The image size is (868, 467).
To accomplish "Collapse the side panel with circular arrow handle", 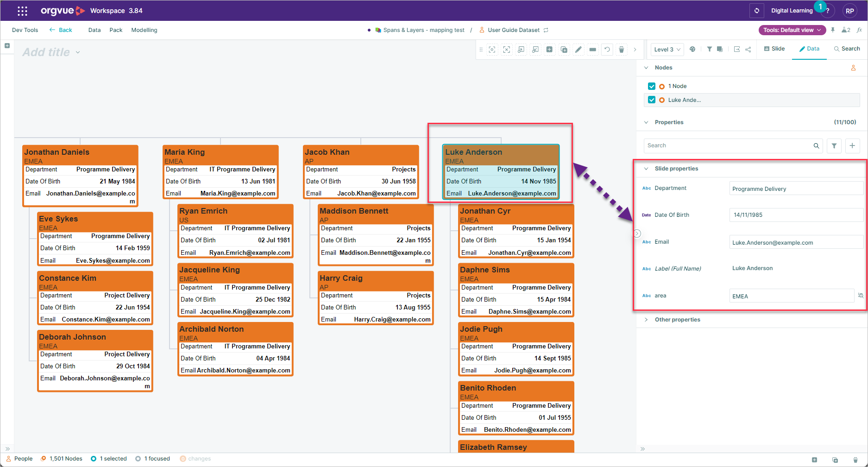I will point(637,233).
